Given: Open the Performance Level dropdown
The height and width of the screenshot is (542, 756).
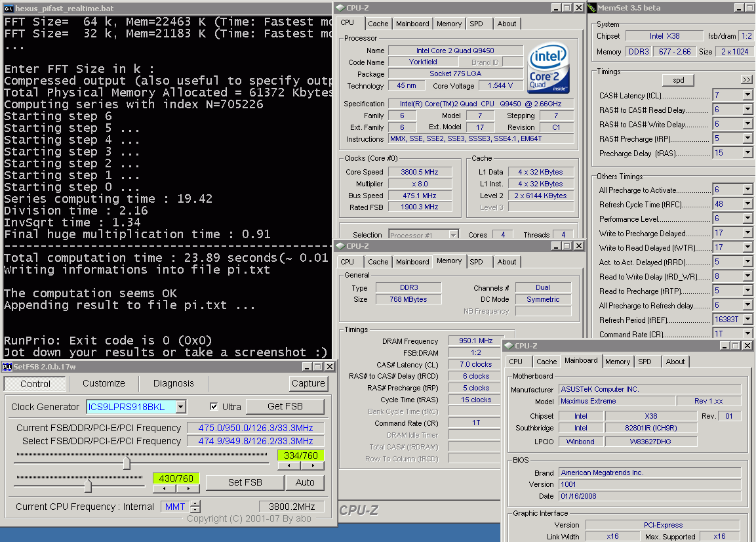Looking at the screenshot, I should [747, 219].
